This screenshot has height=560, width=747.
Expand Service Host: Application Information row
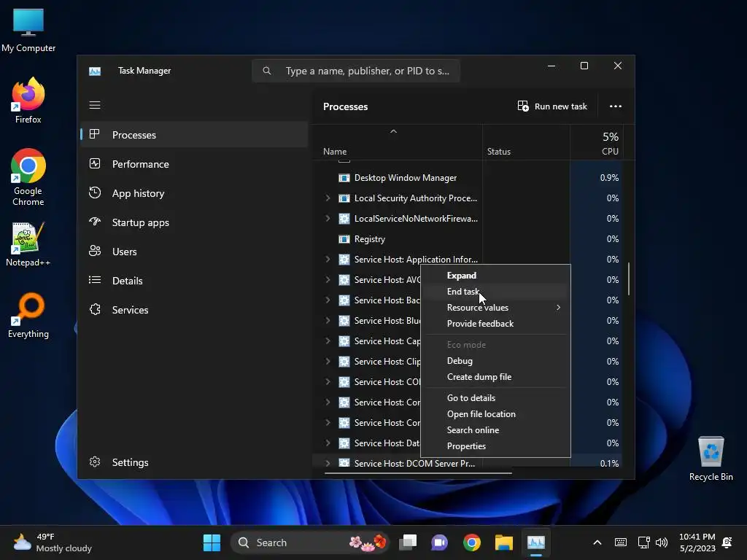click(328, 259)
